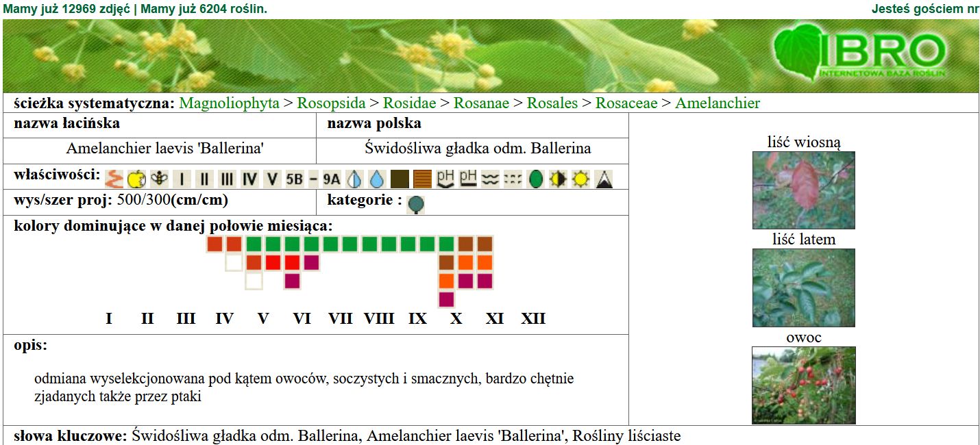Click the bee icon in właściwości
This screenshot has width=980, height=445.
(159, 179)
